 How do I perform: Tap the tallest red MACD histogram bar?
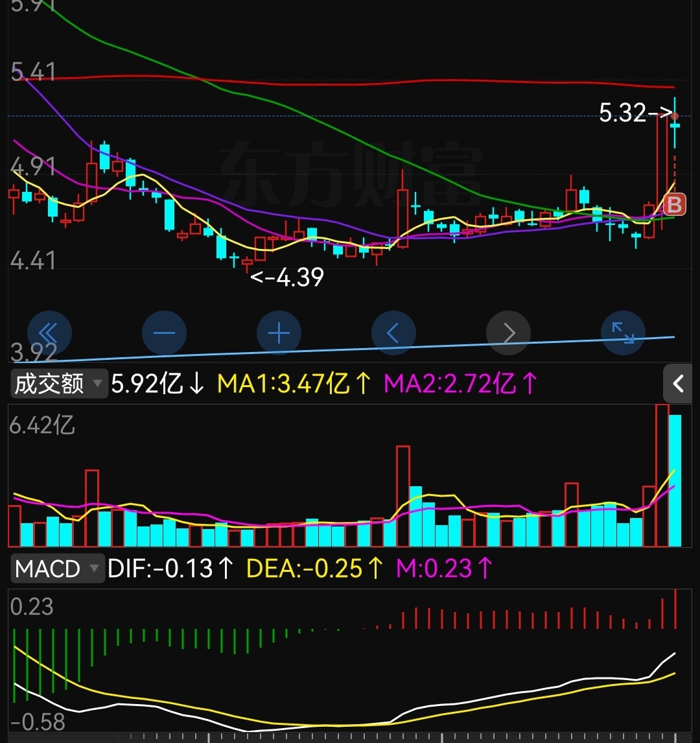click(x=675, y=609)
